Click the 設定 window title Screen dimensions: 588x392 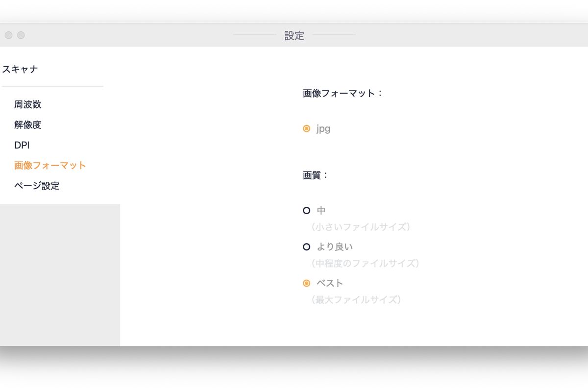294,35
